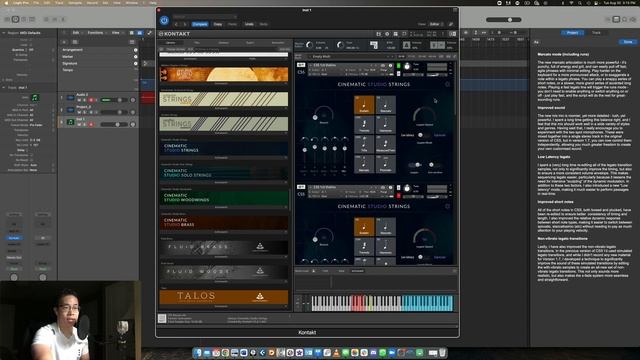Click the Compare button in plugin header
The height and width of the screenshot is (360, 640).
tap(200, 24)
